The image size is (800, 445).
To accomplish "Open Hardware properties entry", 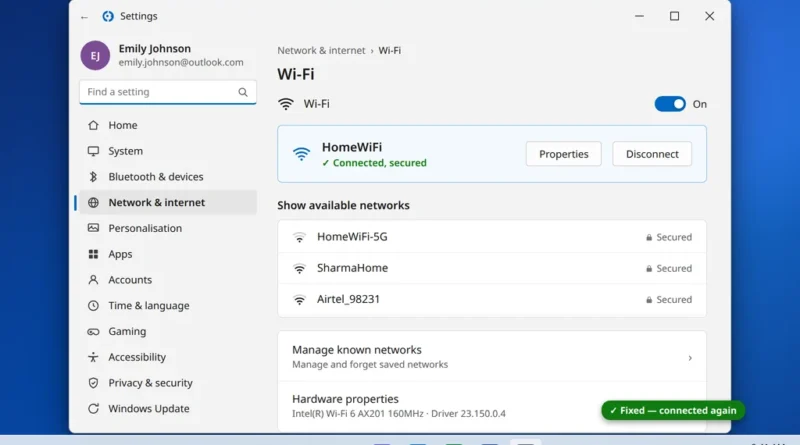I will [x=492, y=406].
